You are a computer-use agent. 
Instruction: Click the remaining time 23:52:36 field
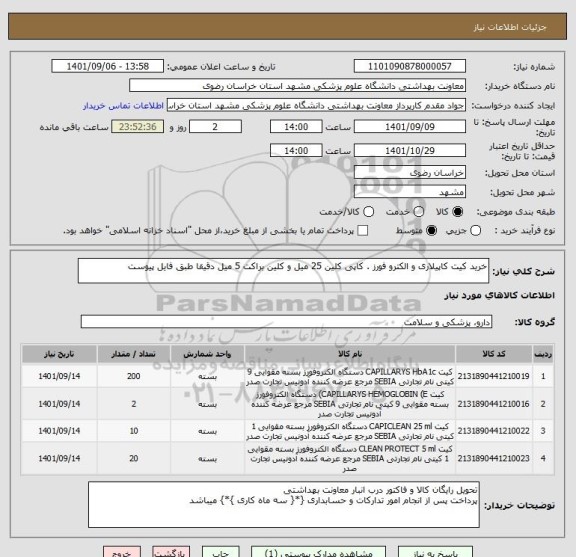(x=137, y=127)
